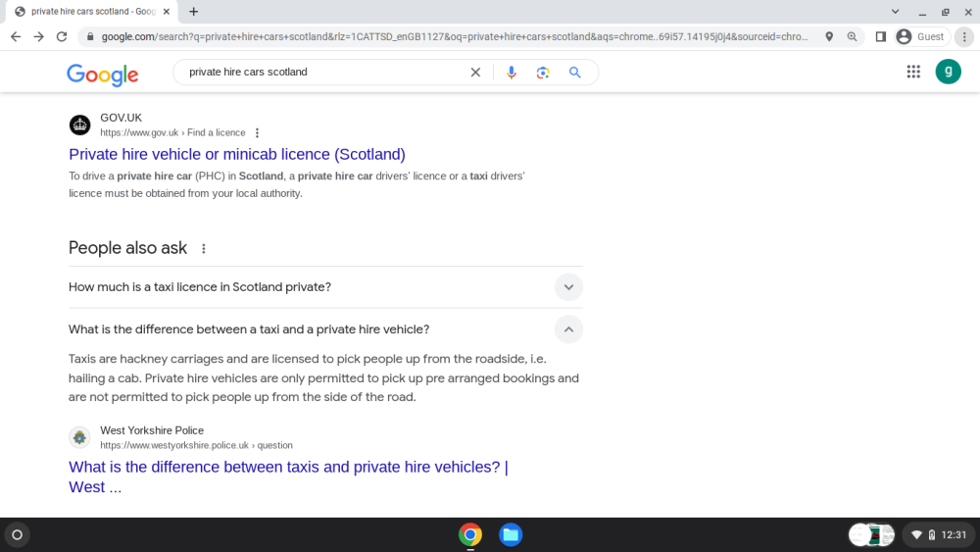Click the westyorkshire.police.uk URL breadcrumb
980x552 pixels.
[196, 445]
